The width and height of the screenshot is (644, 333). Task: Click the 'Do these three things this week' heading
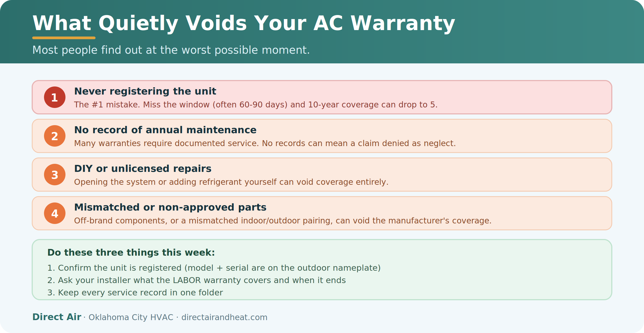[x=131, y=253]
